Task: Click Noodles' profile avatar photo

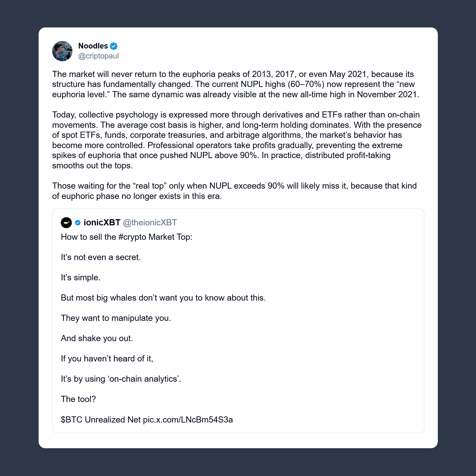Action: pyautogui.click(x=62, y=51)
